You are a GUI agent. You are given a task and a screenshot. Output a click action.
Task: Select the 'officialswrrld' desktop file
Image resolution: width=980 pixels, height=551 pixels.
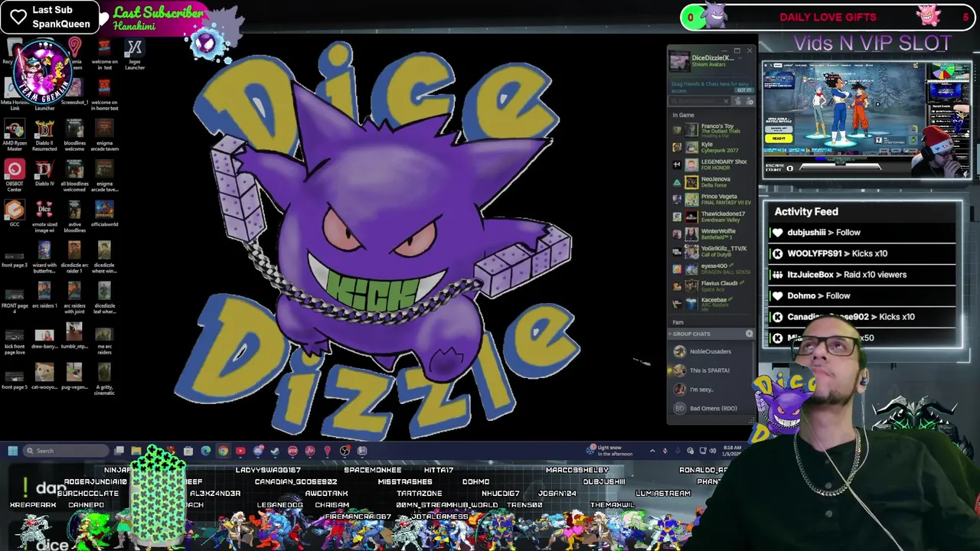click(x=104, y=214)
